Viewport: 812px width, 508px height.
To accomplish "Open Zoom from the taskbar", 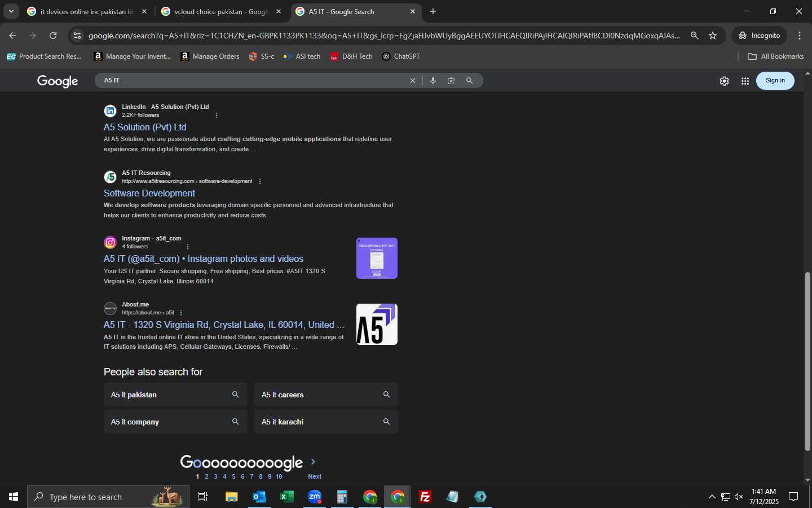I will pos(315,497).
